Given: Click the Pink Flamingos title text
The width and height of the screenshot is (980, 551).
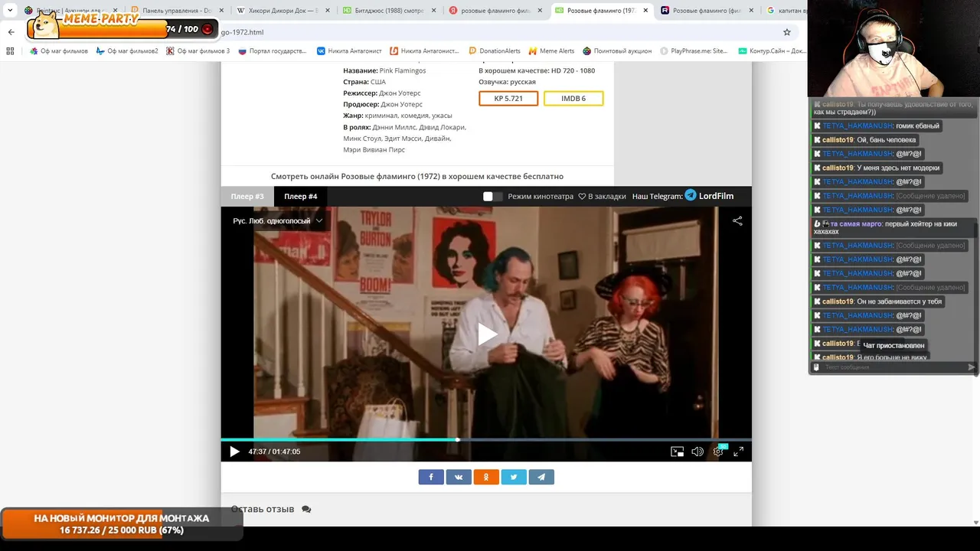Looking at the screenshot, I should point(403,70).
